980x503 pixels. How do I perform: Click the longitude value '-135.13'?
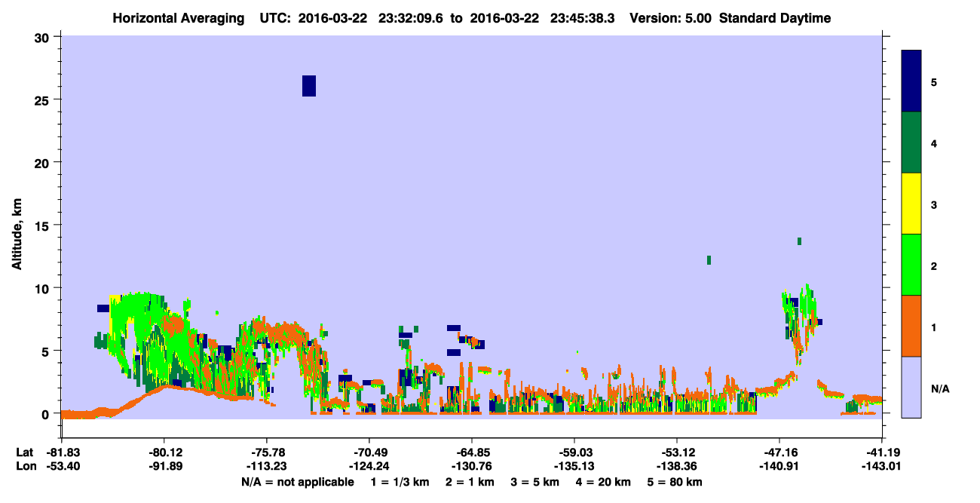point(574,466)
